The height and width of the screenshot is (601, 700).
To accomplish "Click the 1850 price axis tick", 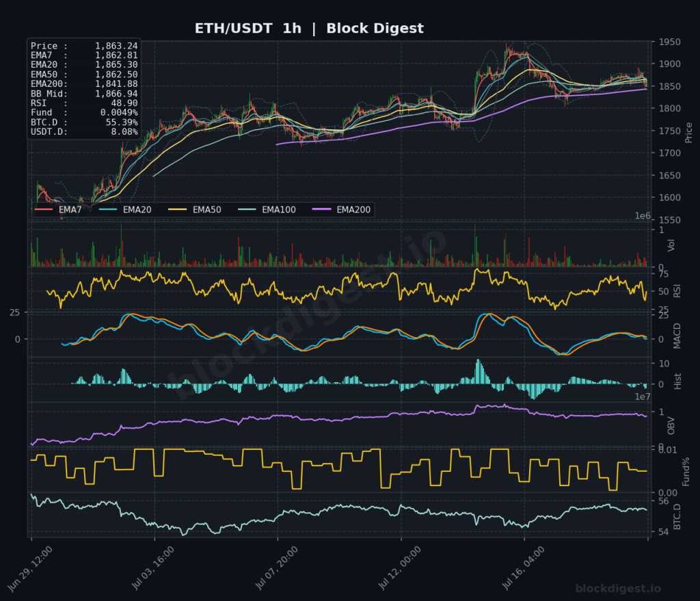I will (670, 86).
